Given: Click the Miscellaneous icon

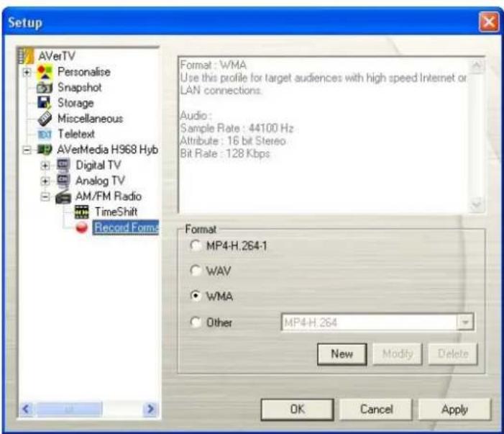Looking at the screenshot, I should pos(45,119).
